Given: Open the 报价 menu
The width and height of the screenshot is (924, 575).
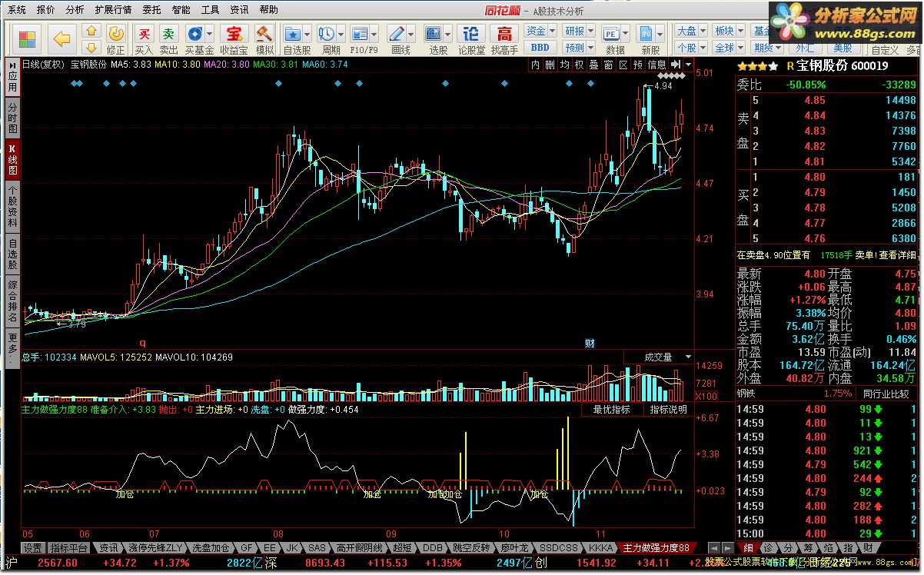Looking at the screenshot, I should [46, 10].
